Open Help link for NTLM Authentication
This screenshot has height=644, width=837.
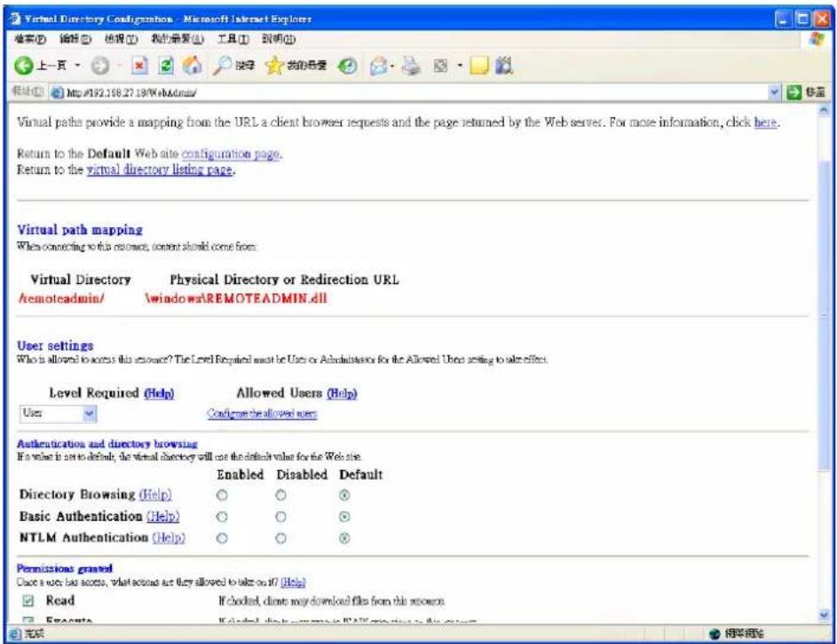[169, 538]
